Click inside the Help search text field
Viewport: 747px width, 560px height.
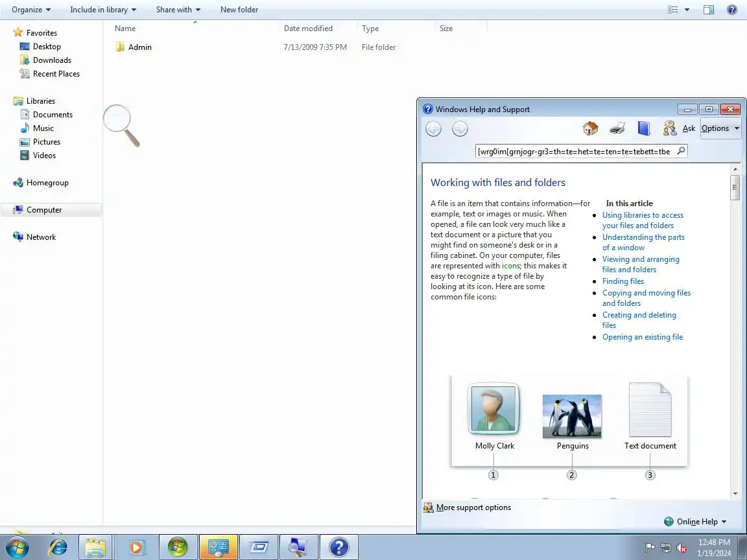click(x=575, y=152)
